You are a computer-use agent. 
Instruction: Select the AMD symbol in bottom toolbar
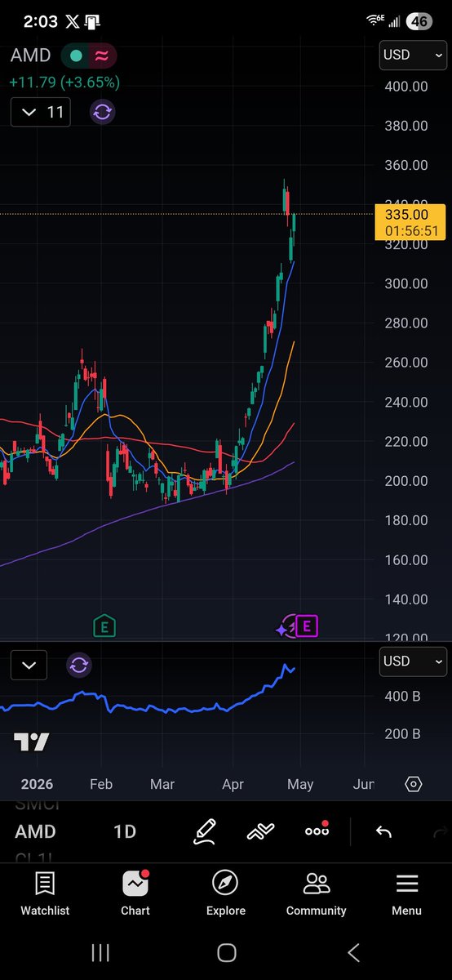(36, 831)
